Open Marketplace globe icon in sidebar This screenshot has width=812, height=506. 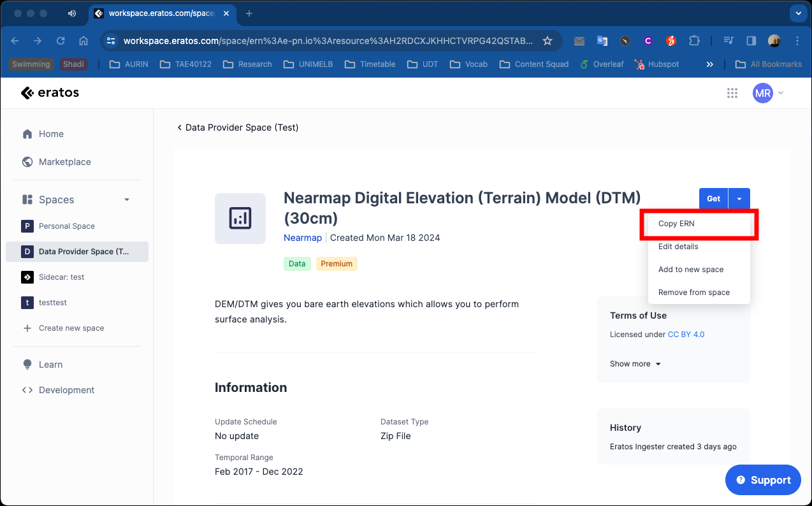tap(27, 162)
